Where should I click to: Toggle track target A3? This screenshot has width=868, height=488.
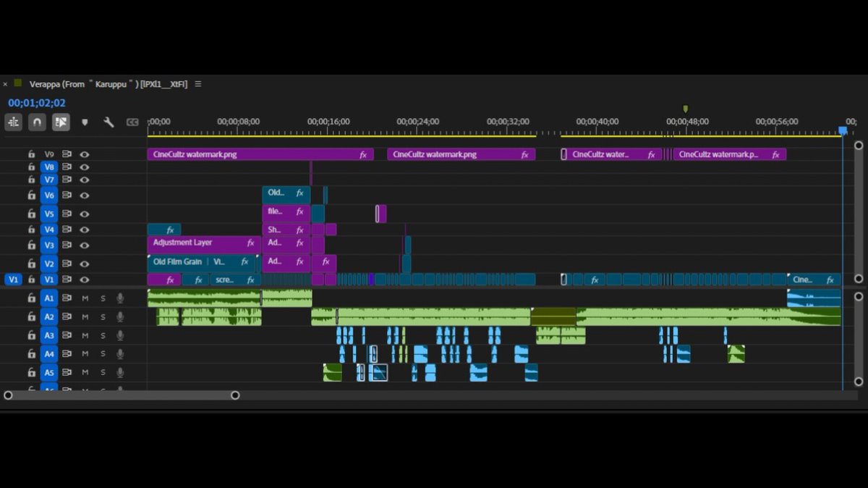(49, 335)
